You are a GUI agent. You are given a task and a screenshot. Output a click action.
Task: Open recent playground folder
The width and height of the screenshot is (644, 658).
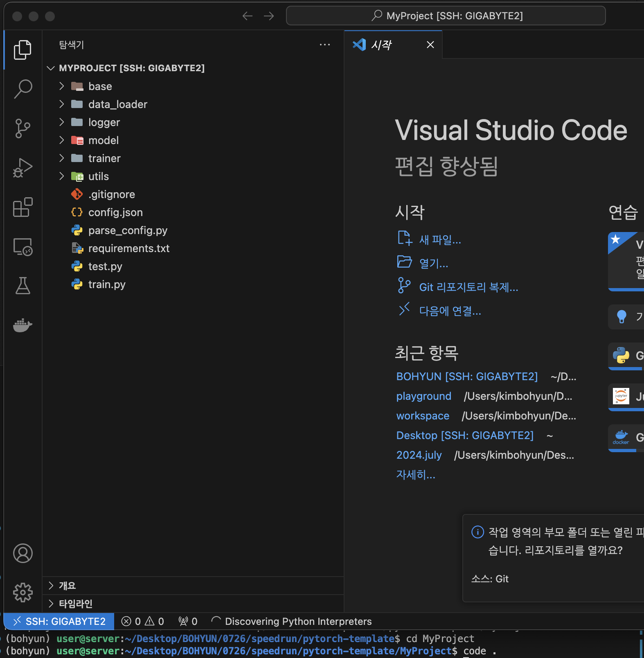(424, 396)
